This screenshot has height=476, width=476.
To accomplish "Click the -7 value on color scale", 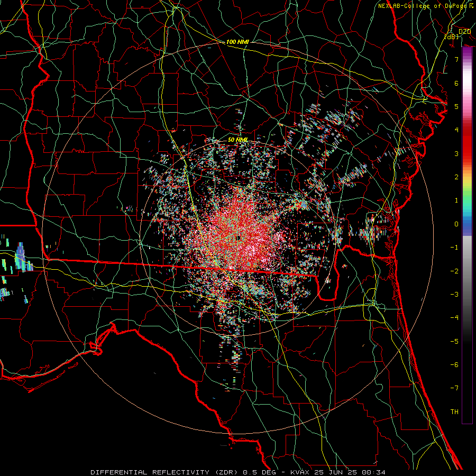I will click(454, 388).
